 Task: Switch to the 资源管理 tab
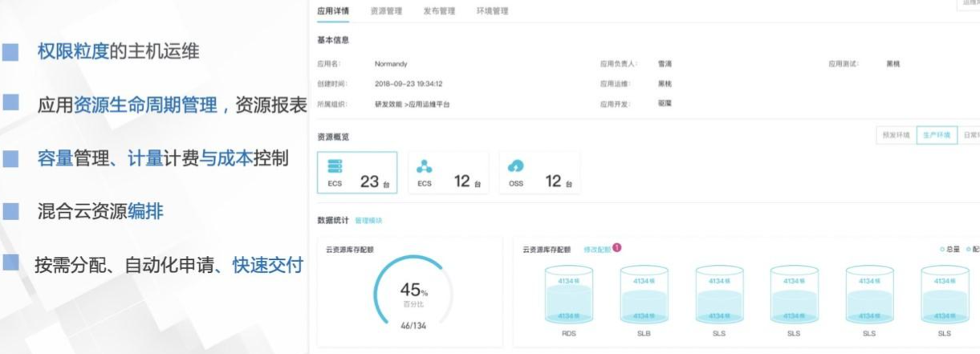pos(386,11)
